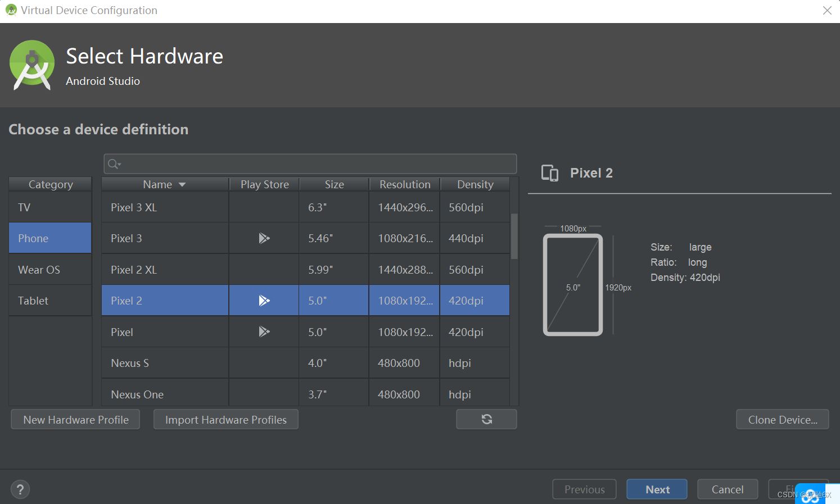This screenshot has width=840, height=504.
Task: Click the 1440x296... resolution cell
Action: [x=404, y=207]
